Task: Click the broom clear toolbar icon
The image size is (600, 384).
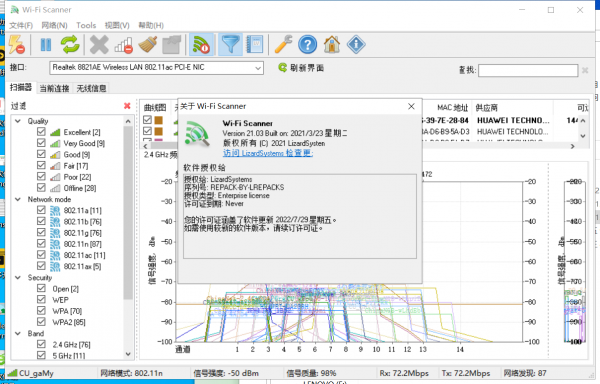Action: tap(147, 45)
